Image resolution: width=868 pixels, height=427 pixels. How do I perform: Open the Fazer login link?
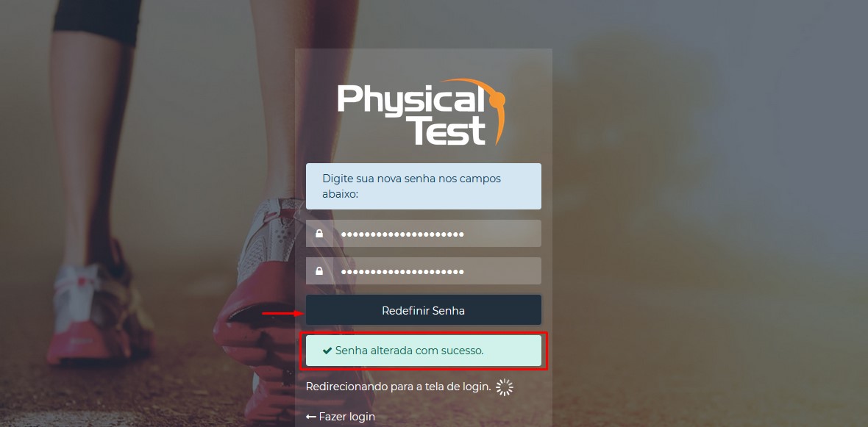point(341,417)
